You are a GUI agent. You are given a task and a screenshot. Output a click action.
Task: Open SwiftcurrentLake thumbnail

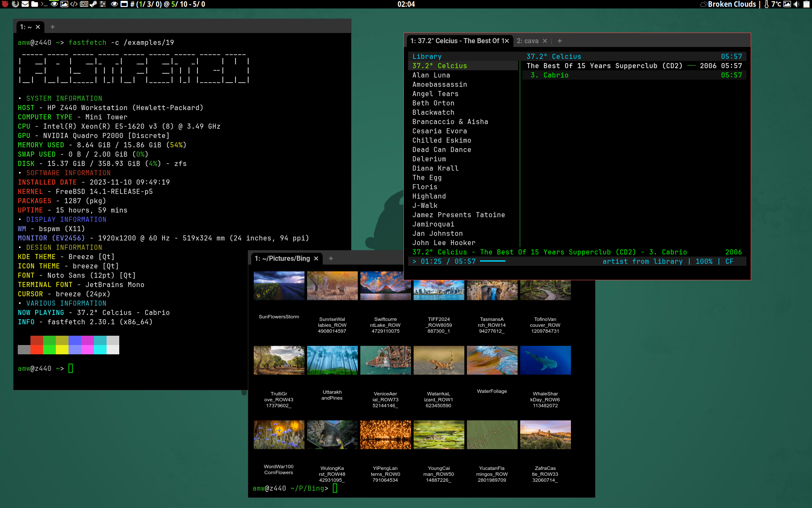pyautogui.click(x=386, y=286)
